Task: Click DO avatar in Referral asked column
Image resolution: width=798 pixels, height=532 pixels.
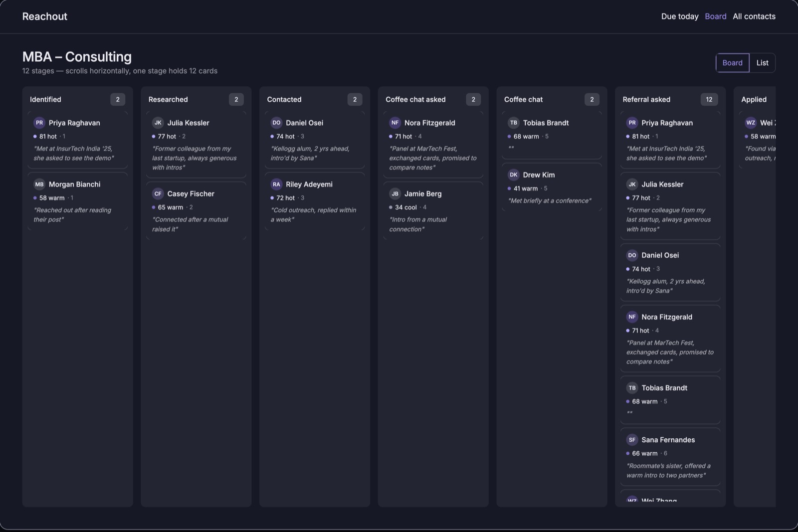Action: (x=632, y=255)
